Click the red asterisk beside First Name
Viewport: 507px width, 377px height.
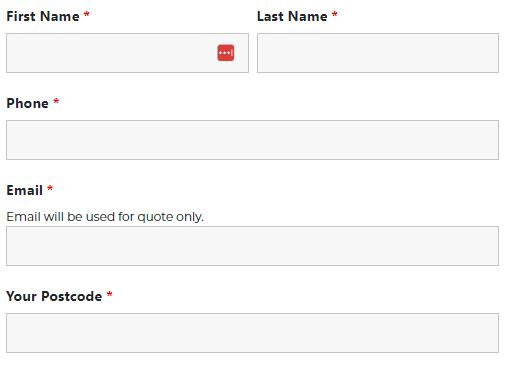click(86, 14)
